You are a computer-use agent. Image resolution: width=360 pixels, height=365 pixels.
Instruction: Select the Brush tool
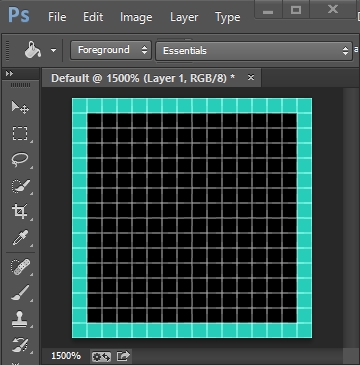tap(20, 293)
